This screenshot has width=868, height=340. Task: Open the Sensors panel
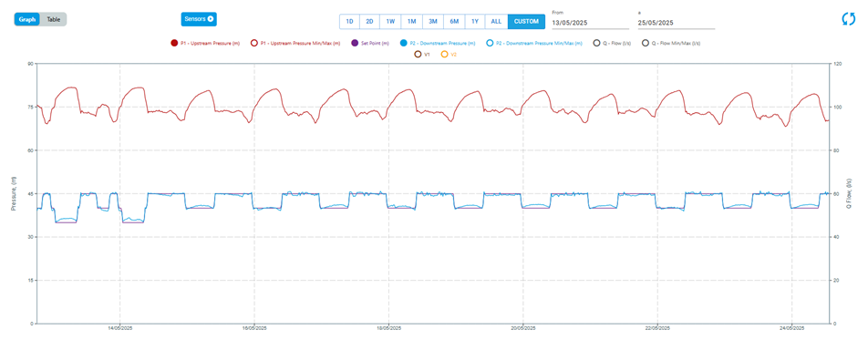click(x=199, y=19)
